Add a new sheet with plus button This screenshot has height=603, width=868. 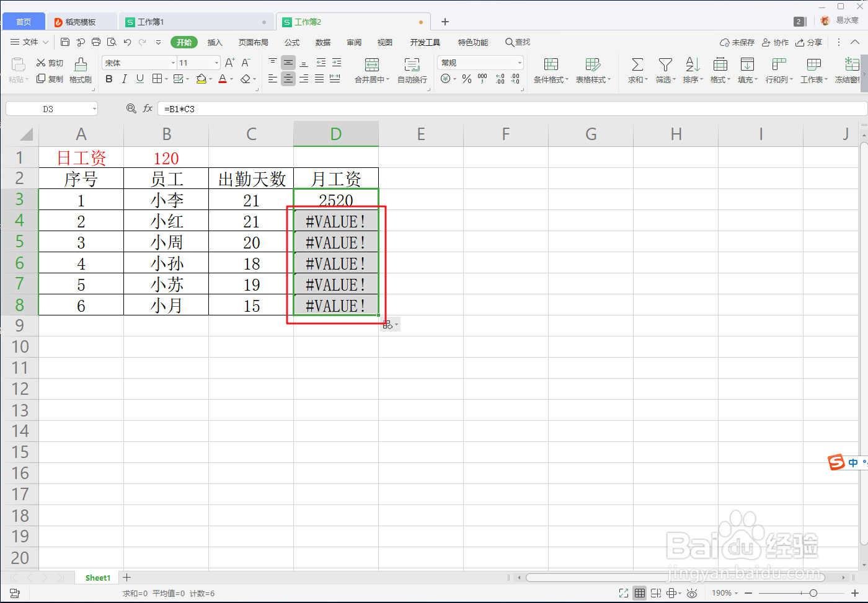click(127, 577)
